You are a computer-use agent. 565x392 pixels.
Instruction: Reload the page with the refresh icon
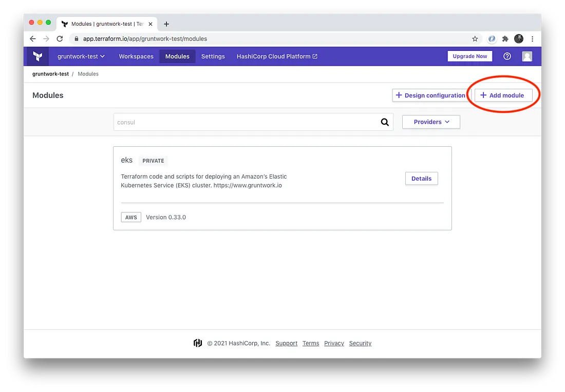pyautogui.click(x=60, y=38)
